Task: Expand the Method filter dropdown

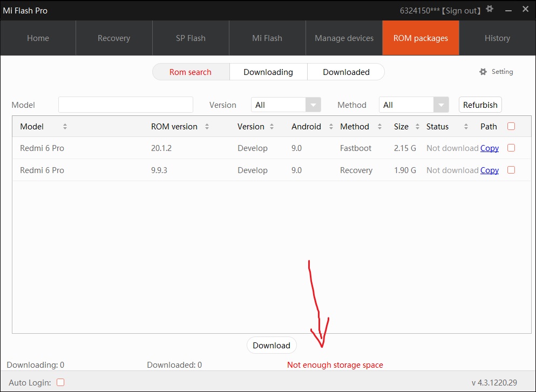Action: (x=442, y=105)
